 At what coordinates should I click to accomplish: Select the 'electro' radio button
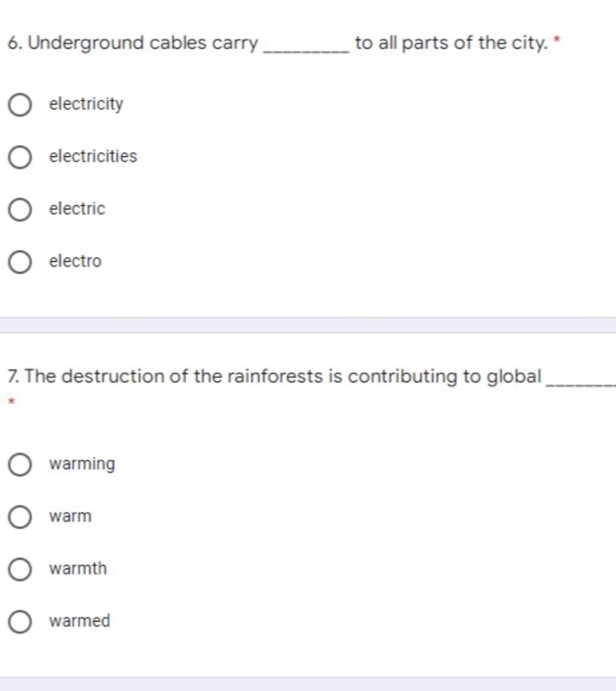click(x=20, y=262)
